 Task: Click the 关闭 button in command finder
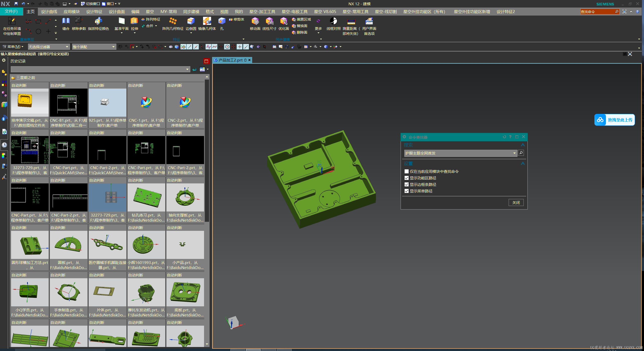coord(516,202)
